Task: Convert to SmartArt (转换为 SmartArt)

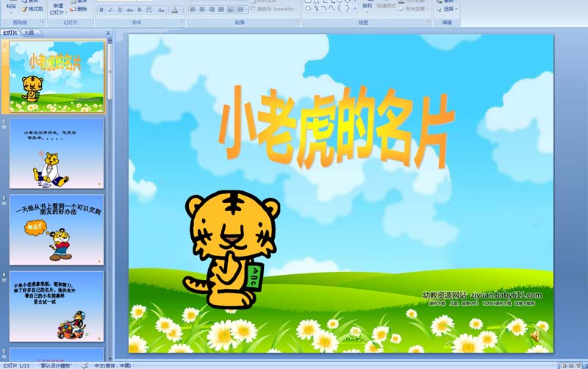Action: (273, 9)
